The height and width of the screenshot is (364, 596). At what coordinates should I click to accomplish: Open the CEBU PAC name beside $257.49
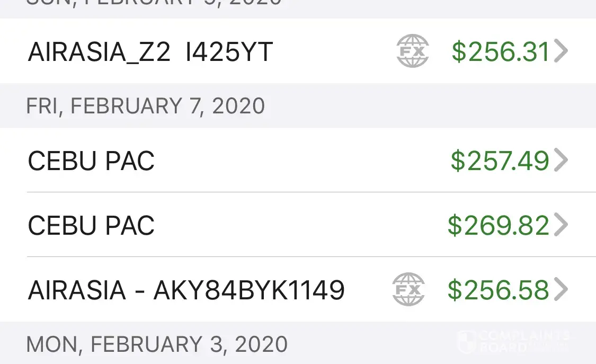click(91, 161)
